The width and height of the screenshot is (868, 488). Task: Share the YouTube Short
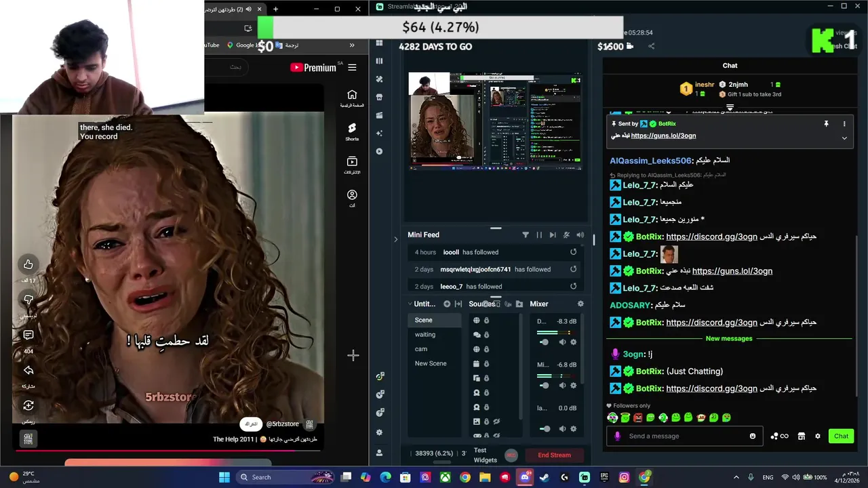click(x=28, y=370)
